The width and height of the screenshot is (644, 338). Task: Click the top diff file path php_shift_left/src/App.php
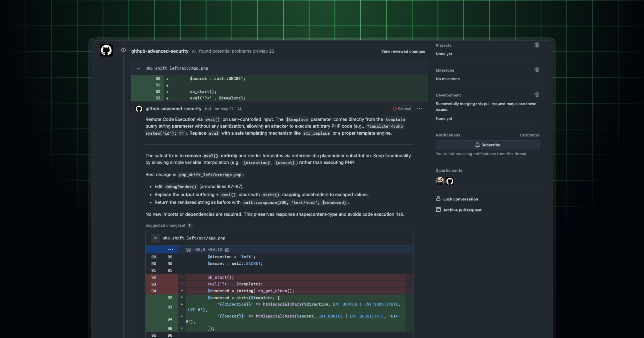tap(177, 68)
